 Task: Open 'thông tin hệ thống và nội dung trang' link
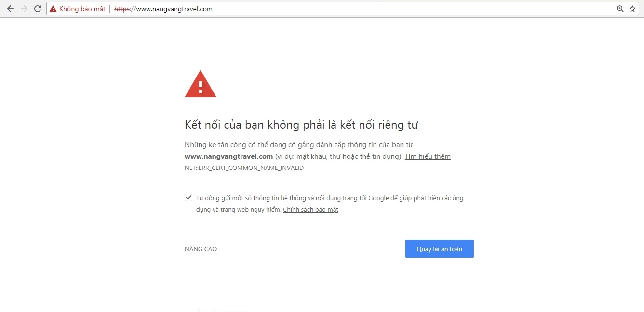pos(305,198)
